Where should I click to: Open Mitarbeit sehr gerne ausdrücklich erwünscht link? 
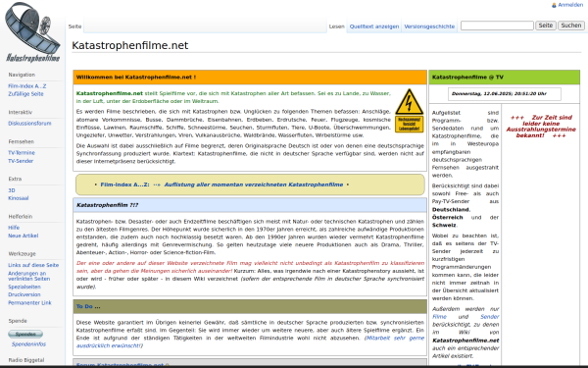250,342
